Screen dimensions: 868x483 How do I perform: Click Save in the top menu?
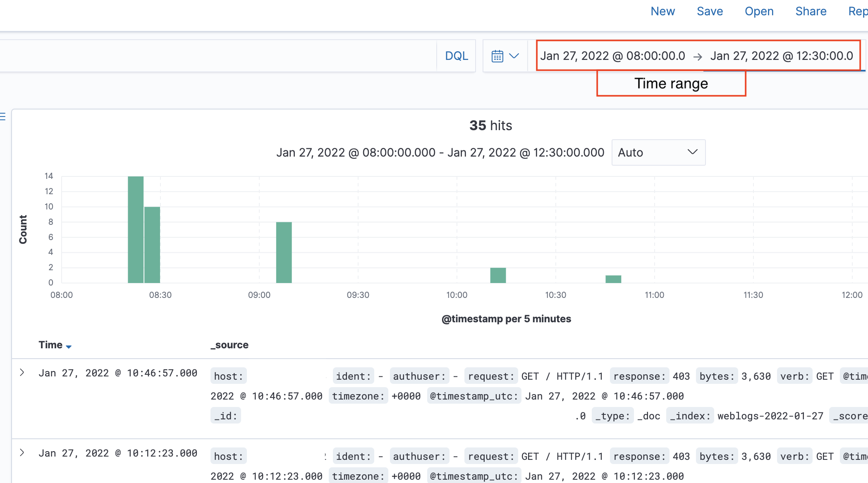coord(710,11)
